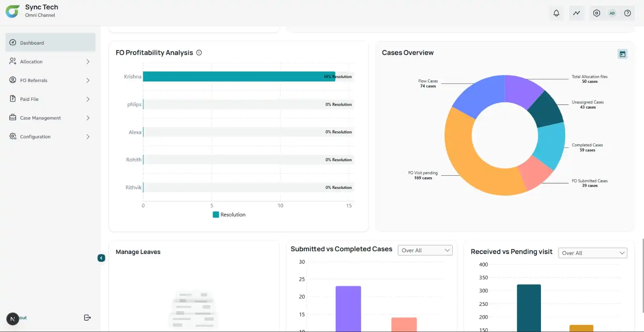Open the FO Referrals menu item
Viewport: 644px width, 332px height.
point(34,80)
